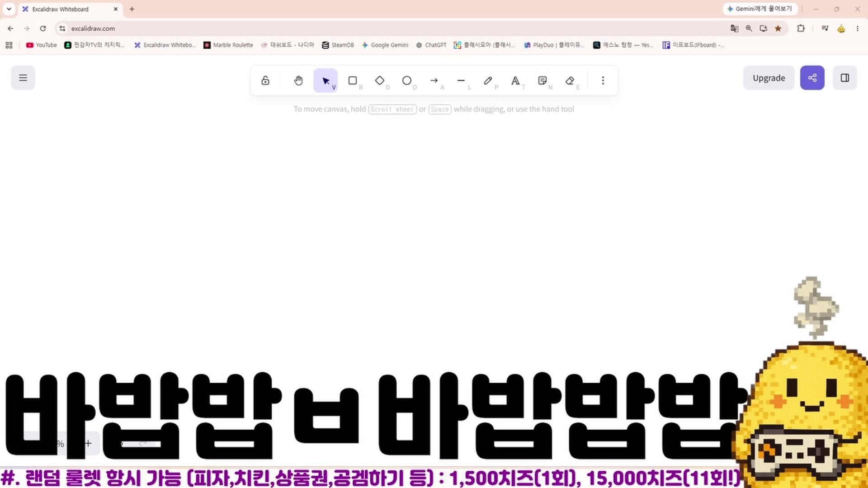Image resolution: width=868 pixels, height=488 pixels.
Task: Select the Selection arrow tool
Action: coord(325,80)
